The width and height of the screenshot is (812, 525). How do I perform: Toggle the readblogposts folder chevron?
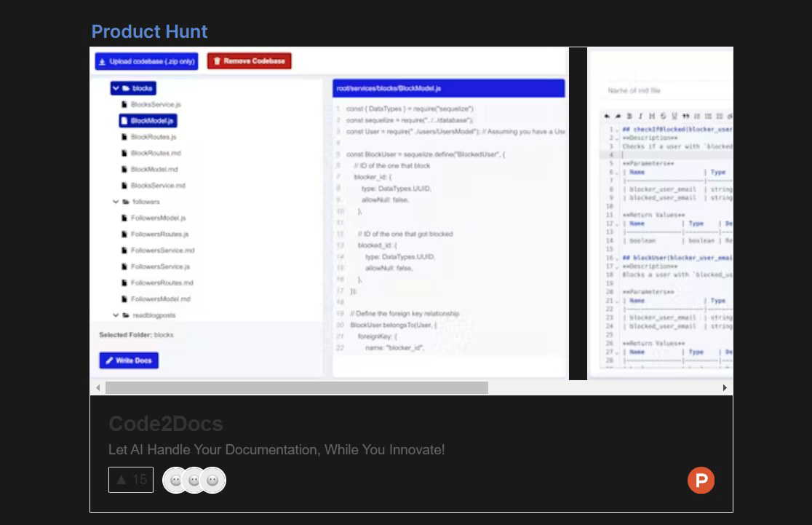(x=116, y=315)
